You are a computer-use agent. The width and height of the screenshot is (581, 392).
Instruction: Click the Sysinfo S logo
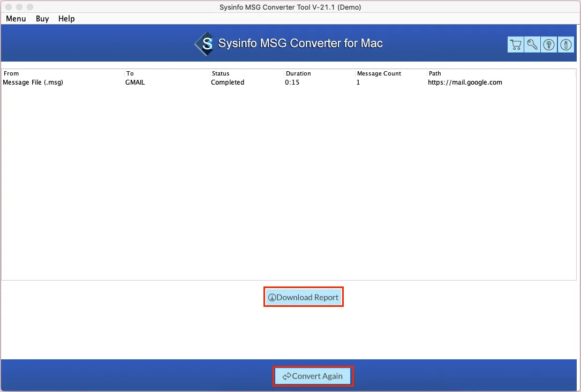pos(204,44)
